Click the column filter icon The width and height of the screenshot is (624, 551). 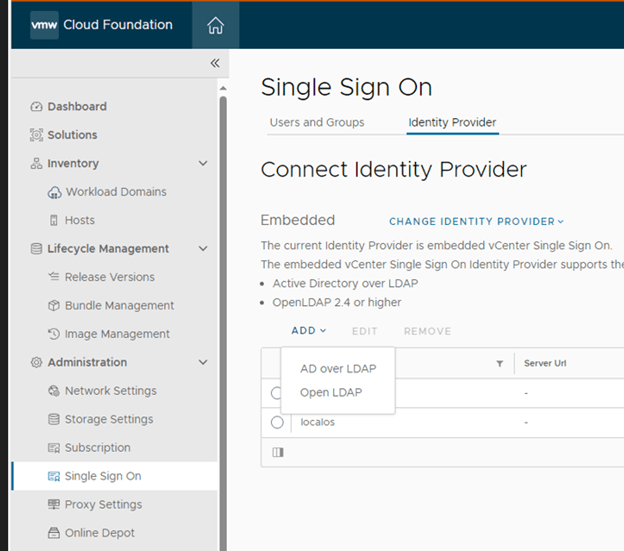(499, 364)
